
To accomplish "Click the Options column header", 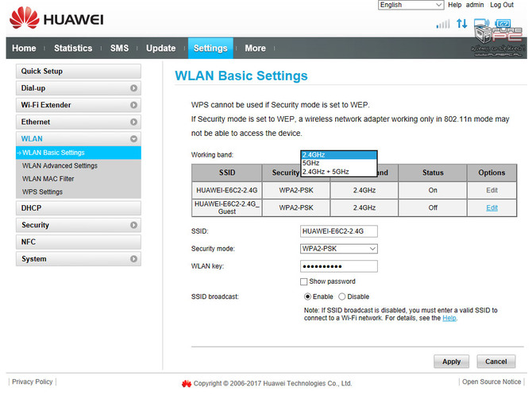I will pyautogui.click(x=492, y=172).
